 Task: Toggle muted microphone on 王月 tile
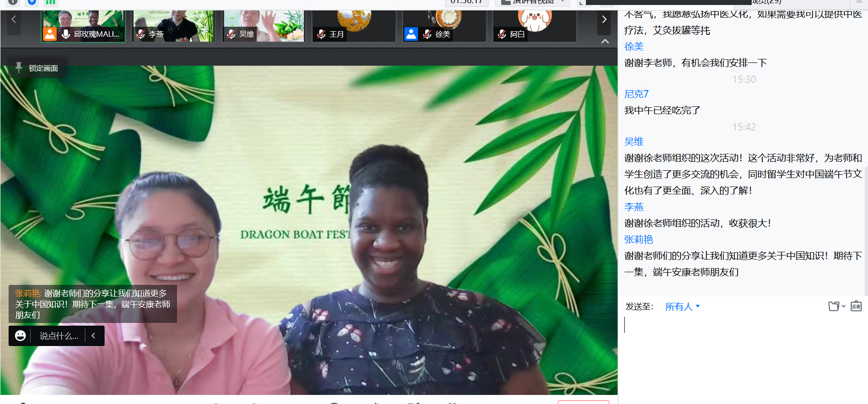tap(321, 34)
